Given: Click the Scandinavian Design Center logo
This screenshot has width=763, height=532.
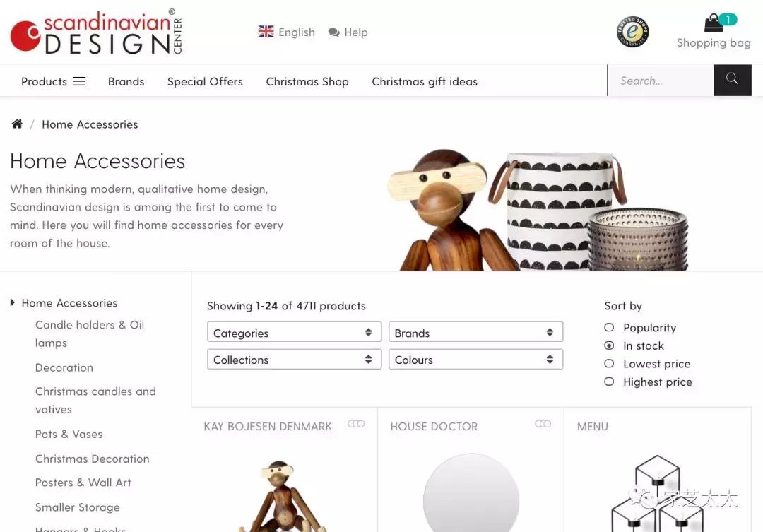Looking at the screenshot, I should coord(96,32).
